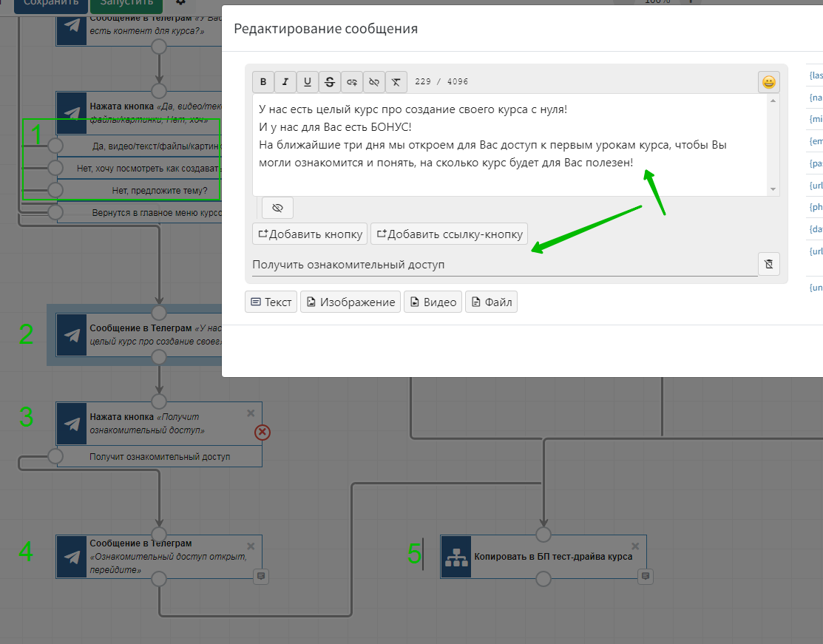
Task: Edit the 'Получить ознакомительный доступ' button label field
Action: tap(503, 265)
